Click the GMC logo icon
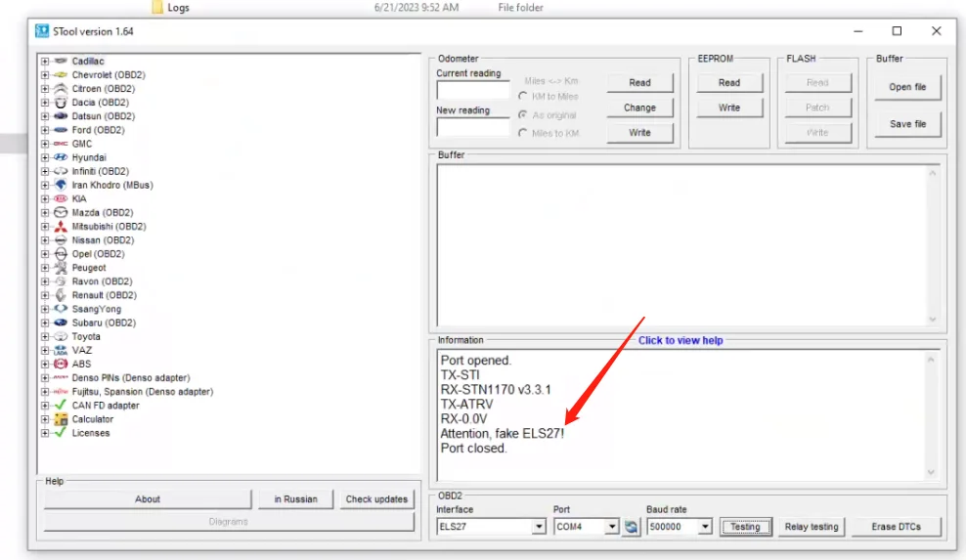Screen dimensions: 966x560 click(61, 144)
